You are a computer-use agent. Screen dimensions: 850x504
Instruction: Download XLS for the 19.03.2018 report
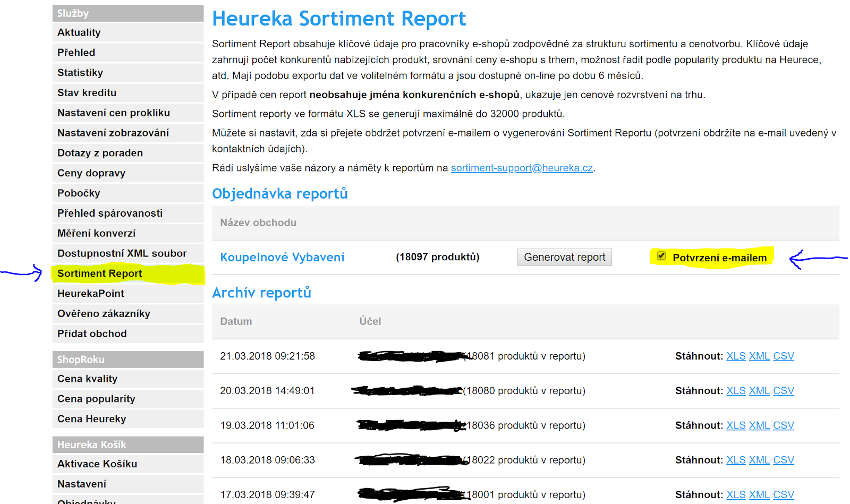(736, 425)
